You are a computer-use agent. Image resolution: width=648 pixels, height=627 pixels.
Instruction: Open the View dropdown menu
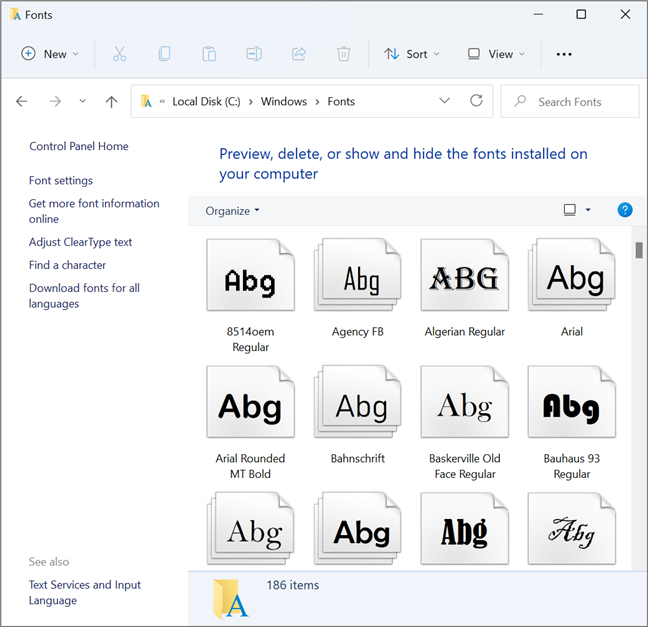click(x=496, y=54)
